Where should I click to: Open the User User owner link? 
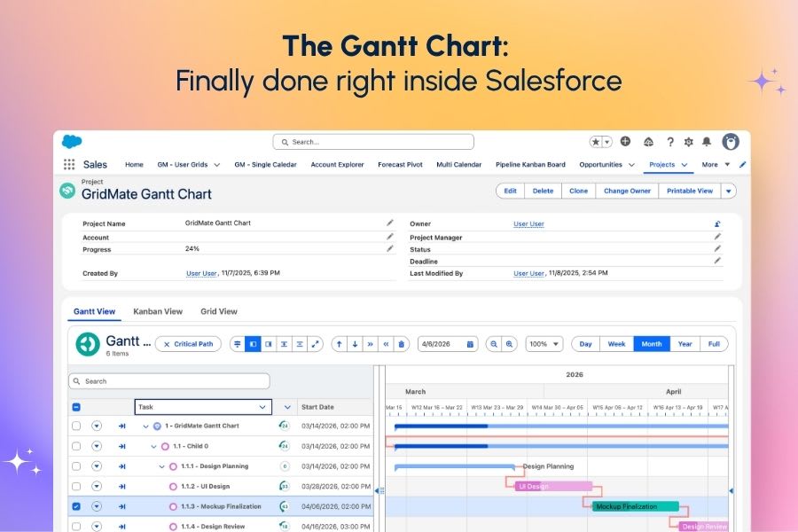pyautogui.click(x=528, y=223)
